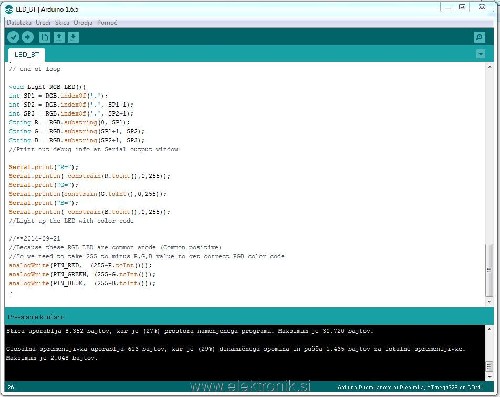Click the code editor scrollbar up arrow
The height and width of the screenshot is (397, 500).
click(489, 67)
